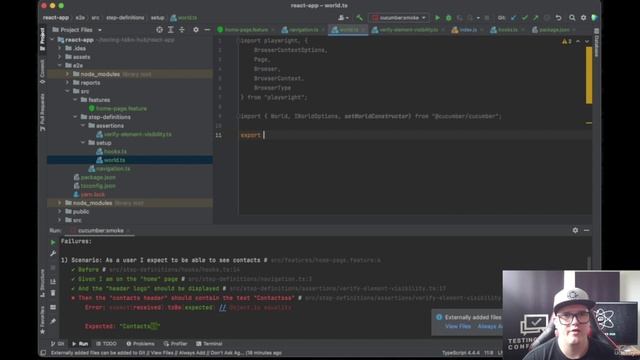Expand node_modules folder under e2e
The height and width of the screenshot is (360, 640).
(67, 74)
